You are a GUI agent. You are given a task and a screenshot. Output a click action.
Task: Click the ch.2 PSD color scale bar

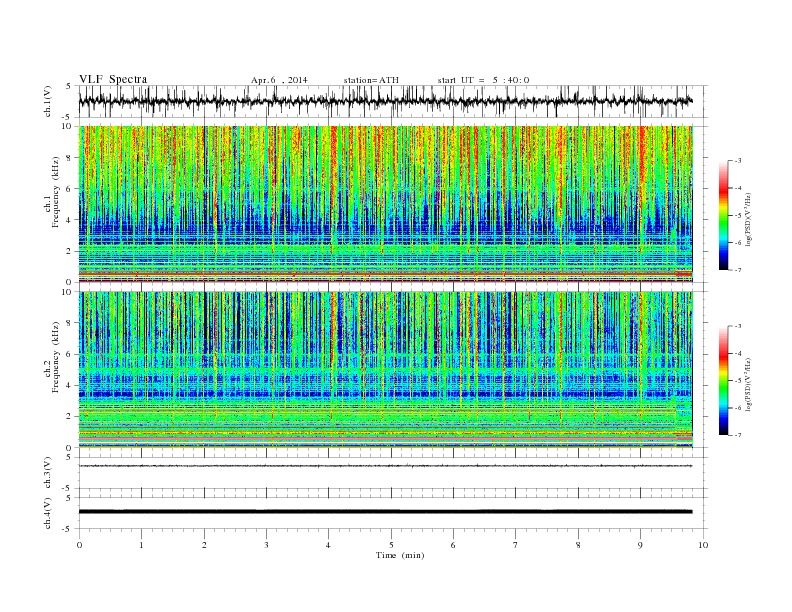tap(723, 380)
